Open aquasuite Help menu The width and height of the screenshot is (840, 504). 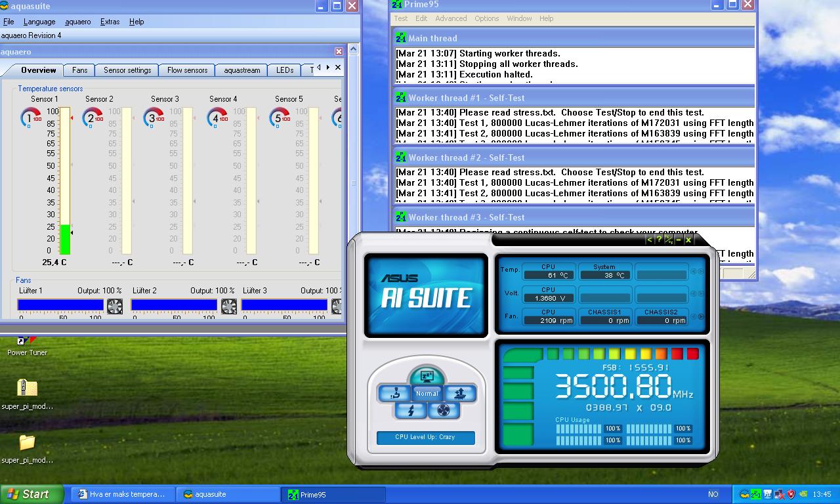[136, 22]
